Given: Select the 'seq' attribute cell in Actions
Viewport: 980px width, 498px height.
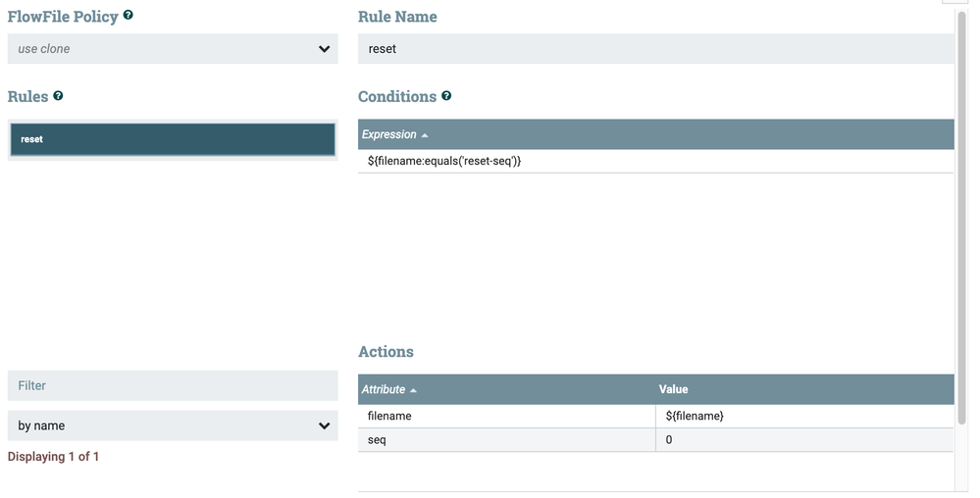Looking at the screenshot, I should pyautogui.click(x=506, y=440).
